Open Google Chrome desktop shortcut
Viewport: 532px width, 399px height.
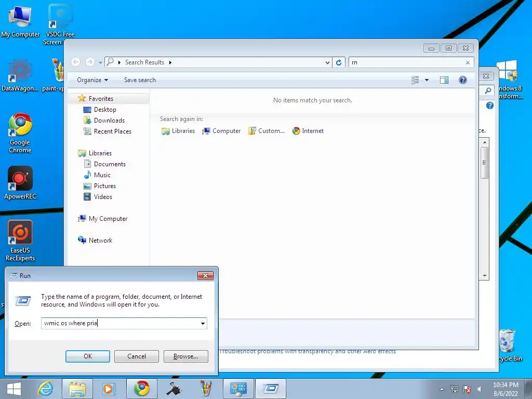coord(20,133)
